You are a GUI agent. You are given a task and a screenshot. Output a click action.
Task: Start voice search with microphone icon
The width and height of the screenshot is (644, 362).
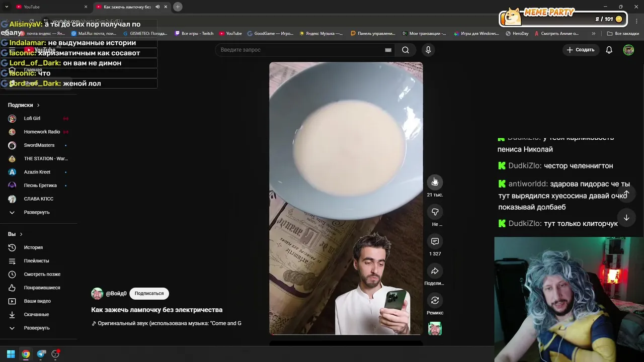coord(428,50)
